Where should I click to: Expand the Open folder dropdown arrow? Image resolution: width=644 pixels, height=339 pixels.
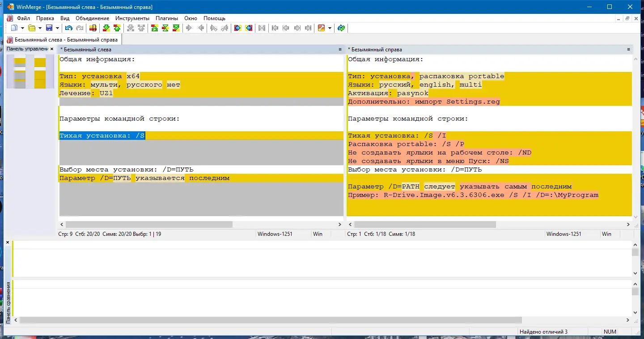[x=40, y=28]
